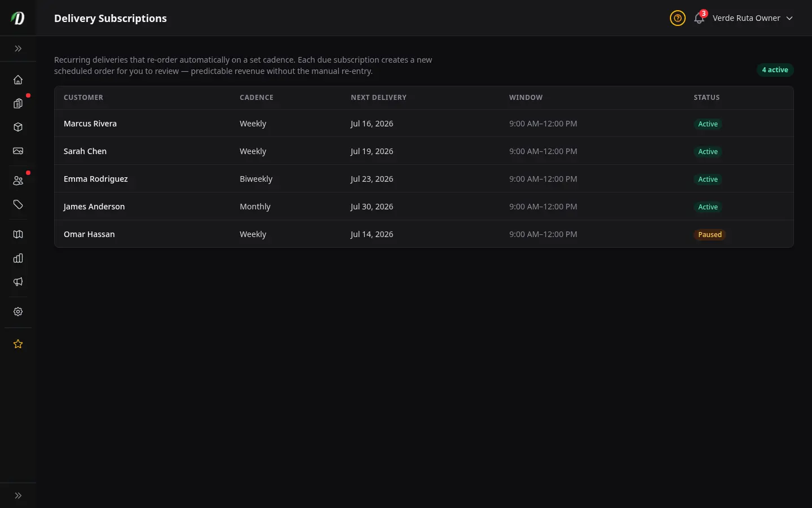The width and height of the screenshot is (812, 508).
Task: Click the Biweekly cadence cell
Action: (x=256, y=179)
